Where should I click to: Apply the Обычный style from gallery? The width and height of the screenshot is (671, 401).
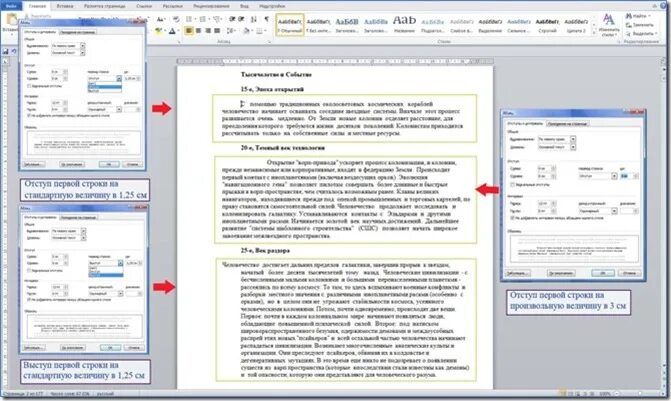(x=290, y=25)
